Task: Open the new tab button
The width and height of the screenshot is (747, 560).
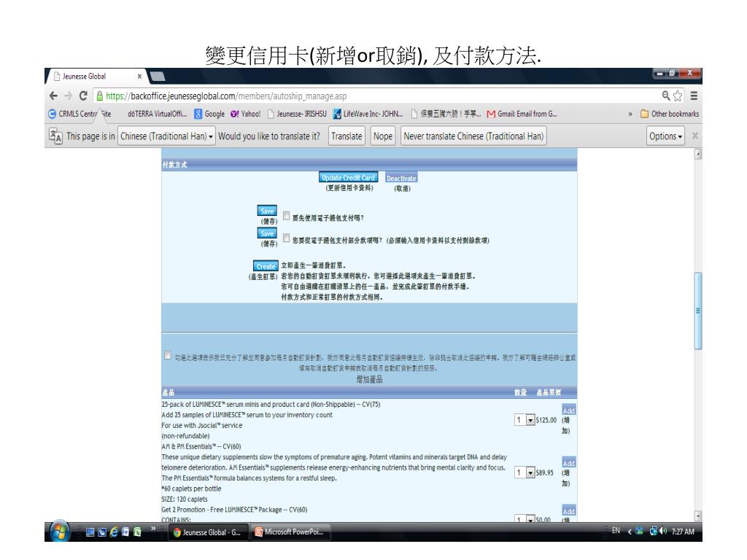Action: click(x=158, y=76)
